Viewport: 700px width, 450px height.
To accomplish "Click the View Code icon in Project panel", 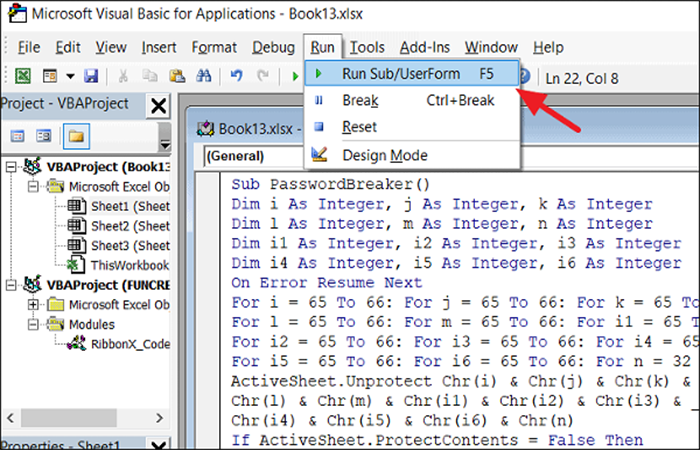I will [x=17, y=136].
